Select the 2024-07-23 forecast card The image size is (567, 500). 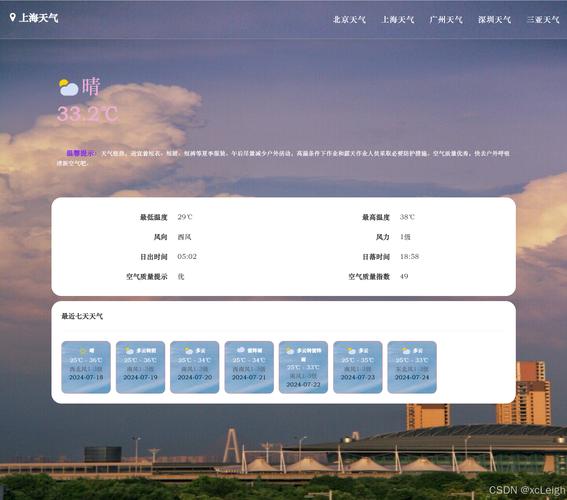[x=358, y=367]
